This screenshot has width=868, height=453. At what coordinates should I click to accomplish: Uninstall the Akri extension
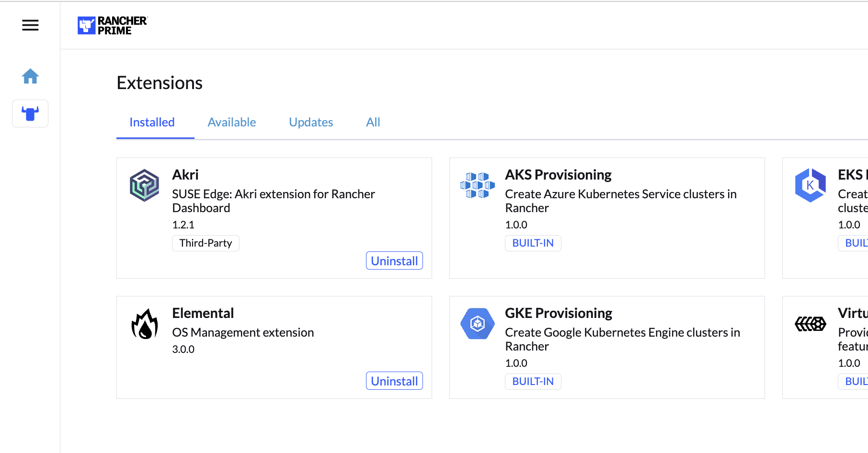point(394,261)
